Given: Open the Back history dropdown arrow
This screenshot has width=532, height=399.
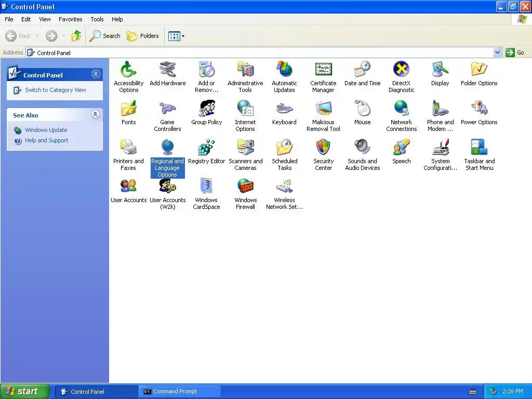Looking at the screenshot, I should 37,36.
